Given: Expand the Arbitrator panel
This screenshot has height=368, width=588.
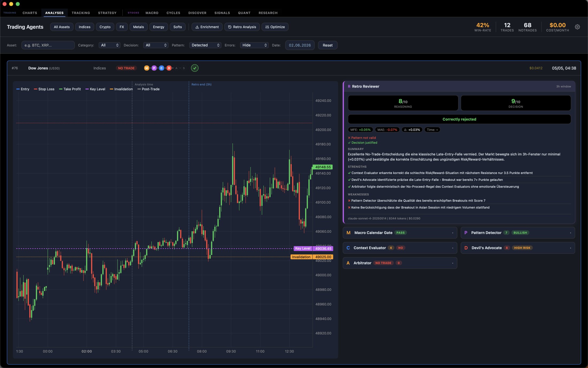Looking at the screenshot, I should (400, 263).
